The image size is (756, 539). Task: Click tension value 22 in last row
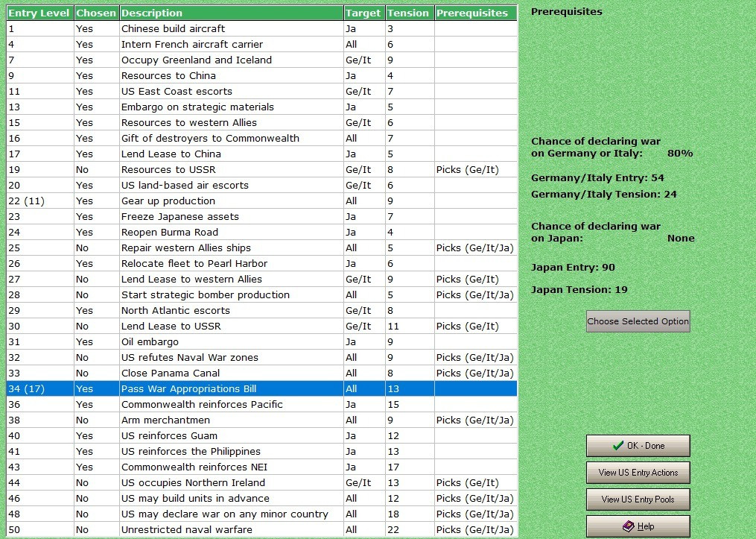410,529
